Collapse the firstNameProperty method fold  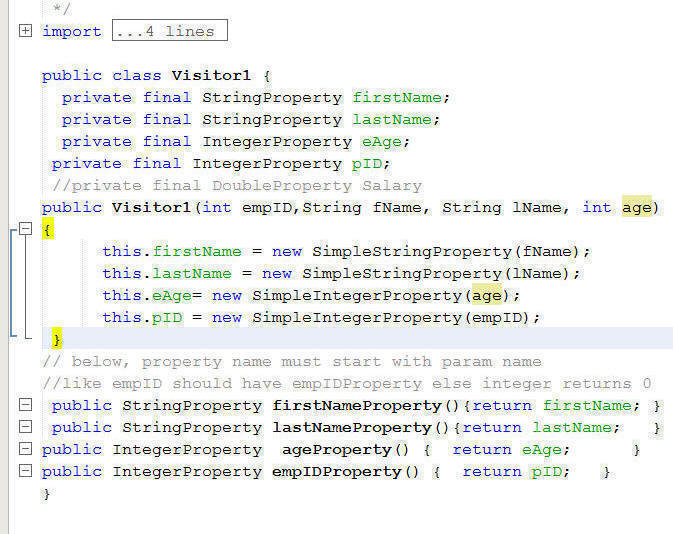pyautogui.click(x=25, y=404)
